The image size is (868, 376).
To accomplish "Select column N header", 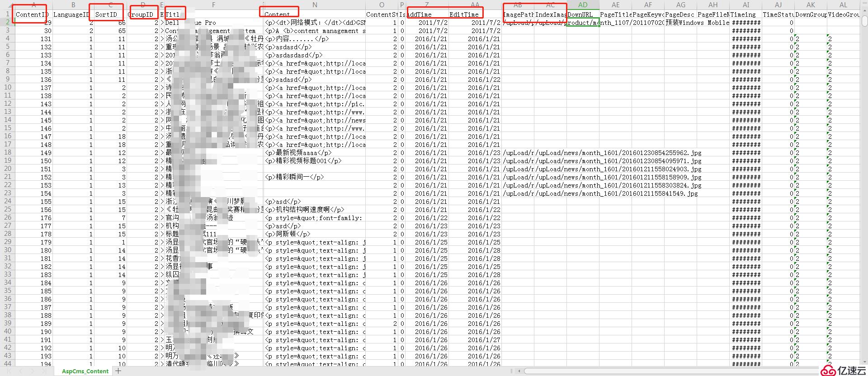I will pyautogui.click(x=315, y=5).
